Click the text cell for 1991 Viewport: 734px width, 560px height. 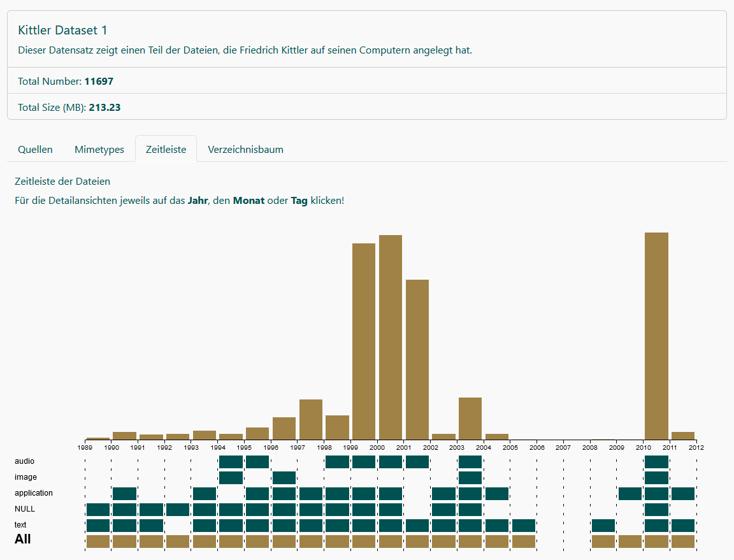(151, 526)
